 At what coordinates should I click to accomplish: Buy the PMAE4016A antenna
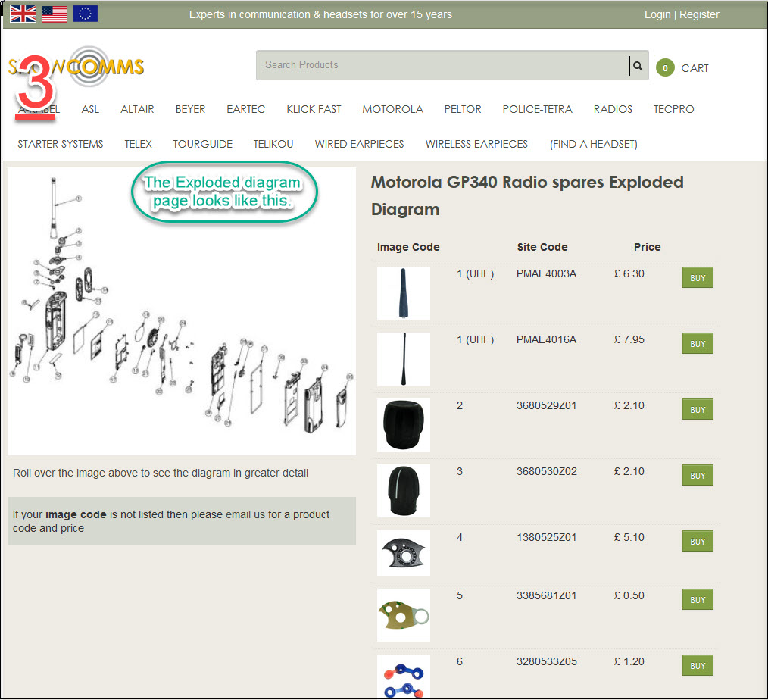pos(698,344)
